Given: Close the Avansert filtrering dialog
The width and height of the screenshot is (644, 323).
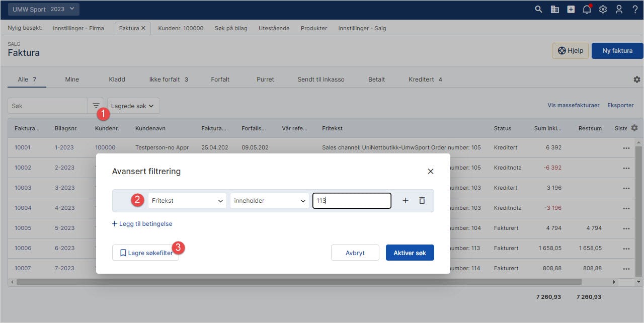Looking at the screenshot, I should 430,172.
